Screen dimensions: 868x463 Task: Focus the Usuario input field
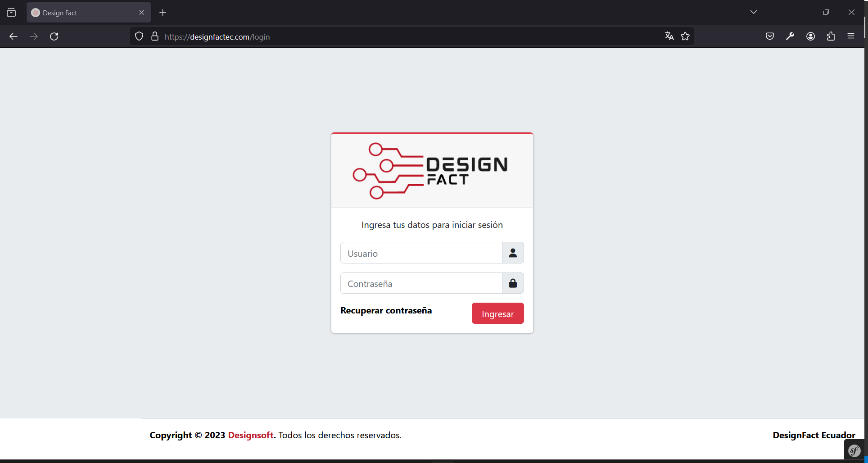tap(421, 253)
